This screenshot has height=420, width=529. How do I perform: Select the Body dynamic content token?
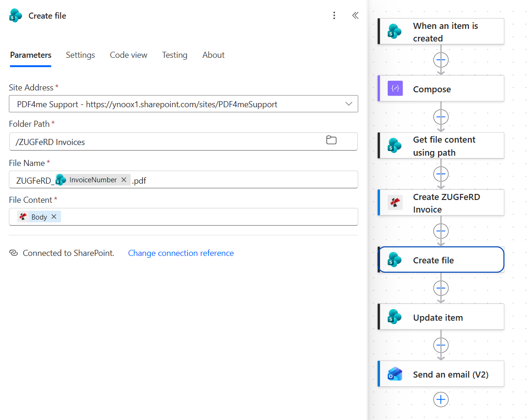39,217
